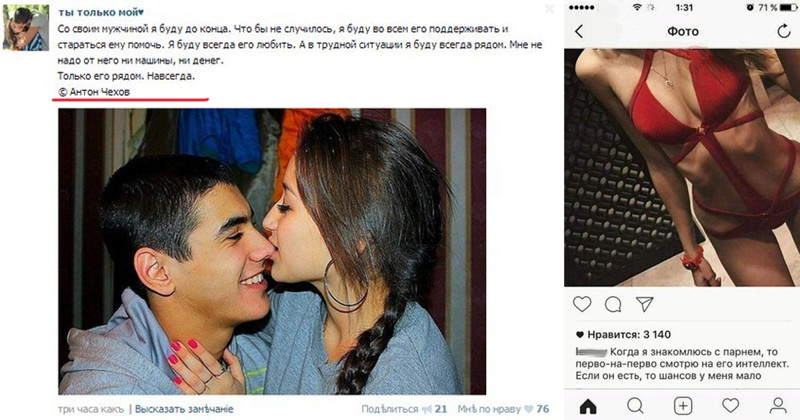Tap the plus icon to add a post
The height and width of the screenshot is (420, 800).
(683, 406)
